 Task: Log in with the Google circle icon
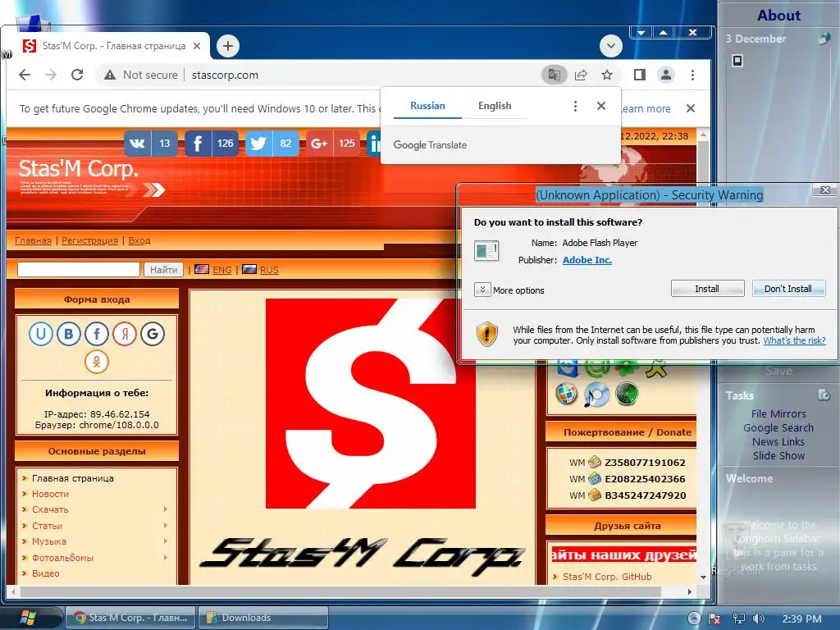[x=152, y=334]
